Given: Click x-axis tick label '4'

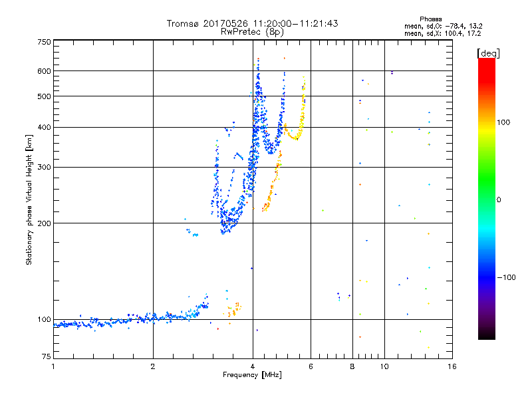Looking at the screenshot, I should coord(253,366).
